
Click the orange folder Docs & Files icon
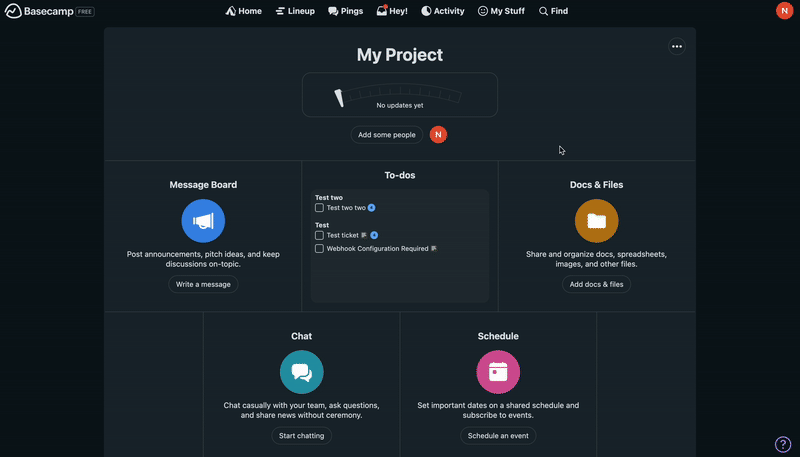click(596, 221)
